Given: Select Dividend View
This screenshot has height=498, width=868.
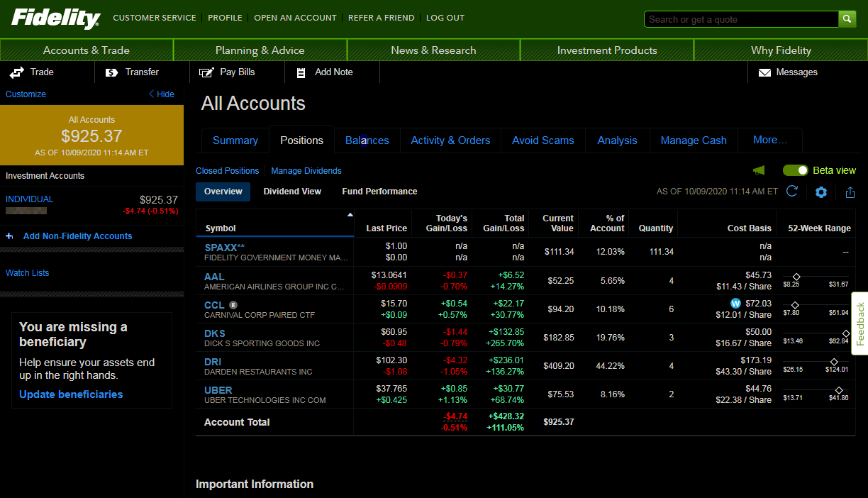Looking at the screenshot, I should pos(292,192).
